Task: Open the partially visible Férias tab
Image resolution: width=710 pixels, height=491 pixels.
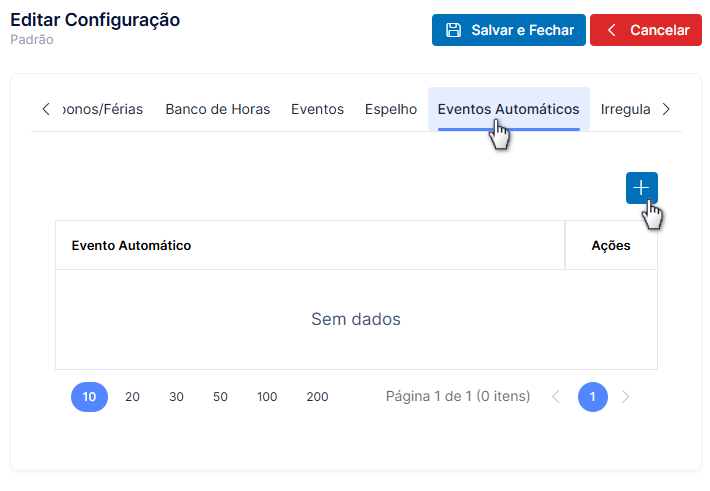Action: click(103, 109)
